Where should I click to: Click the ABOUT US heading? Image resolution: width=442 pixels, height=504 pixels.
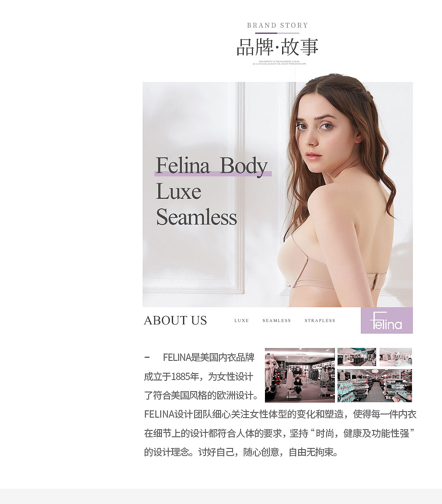tap(175, 320)
